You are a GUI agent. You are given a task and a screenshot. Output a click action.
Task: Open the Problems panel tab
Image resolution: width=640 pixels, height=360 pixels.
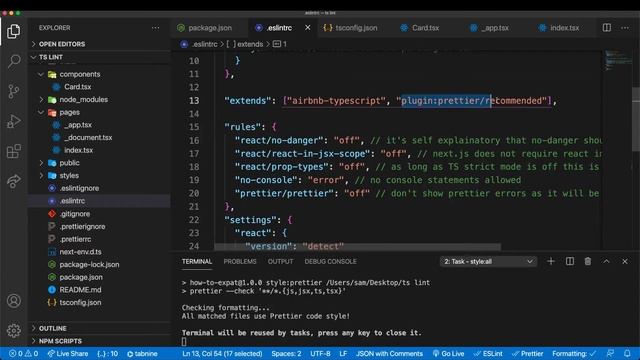[x=240, y=261]
